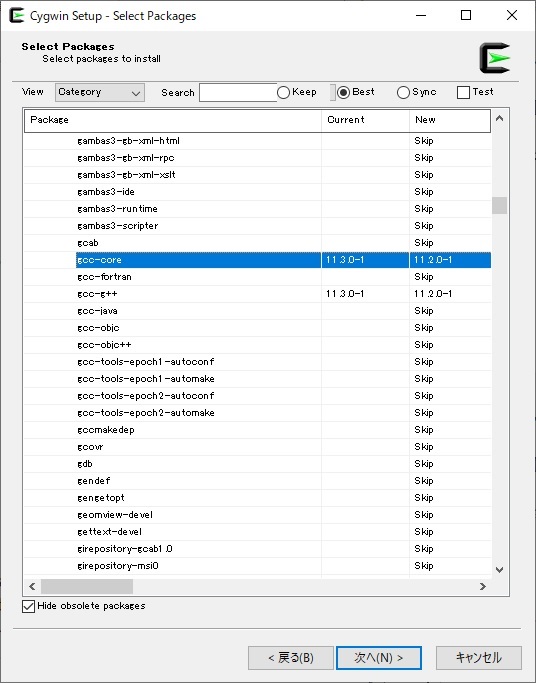Click the package list scroll down arrow
The height and width of the screenshot is (683, 536).
pyautogui.click(x=499, y=570)
